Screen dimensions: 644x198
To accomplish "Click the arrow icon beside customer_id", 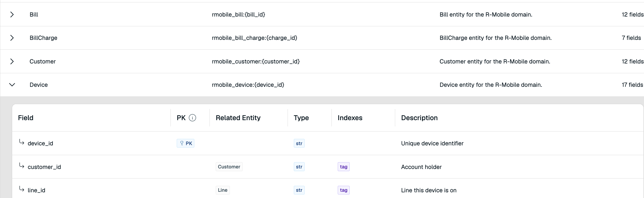I will pos(22,165).
